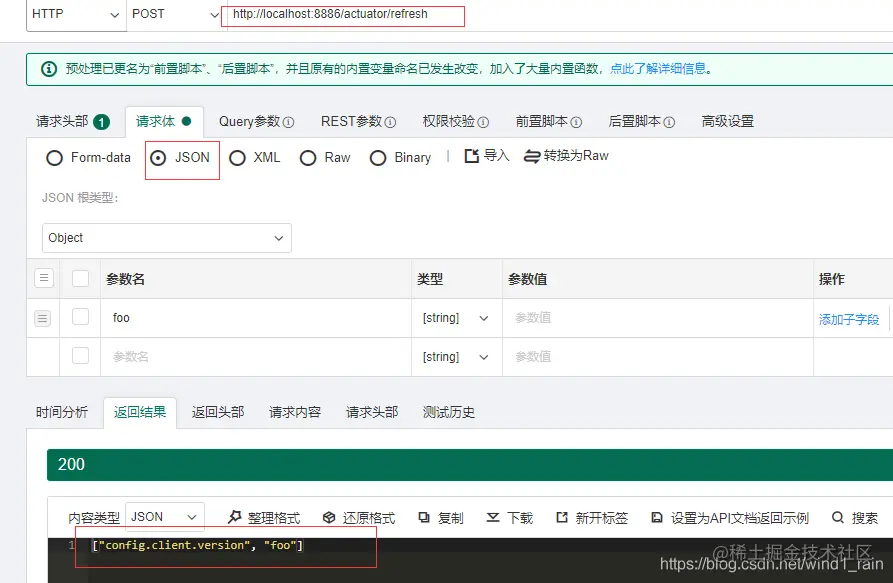Download the response via 下载 icon
The height and width of the screenshot is (583, 893).
510,517
